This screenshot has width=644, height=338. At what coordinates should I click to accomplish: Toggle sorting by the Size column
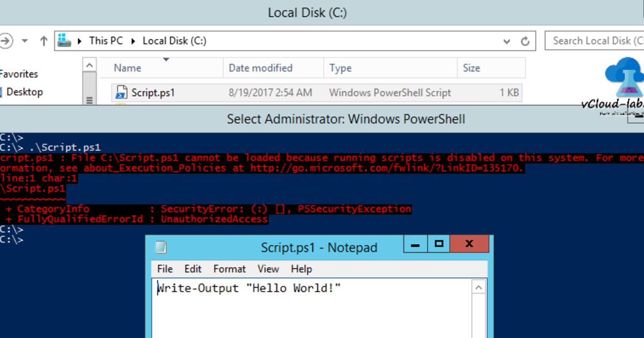click(472, 68)
